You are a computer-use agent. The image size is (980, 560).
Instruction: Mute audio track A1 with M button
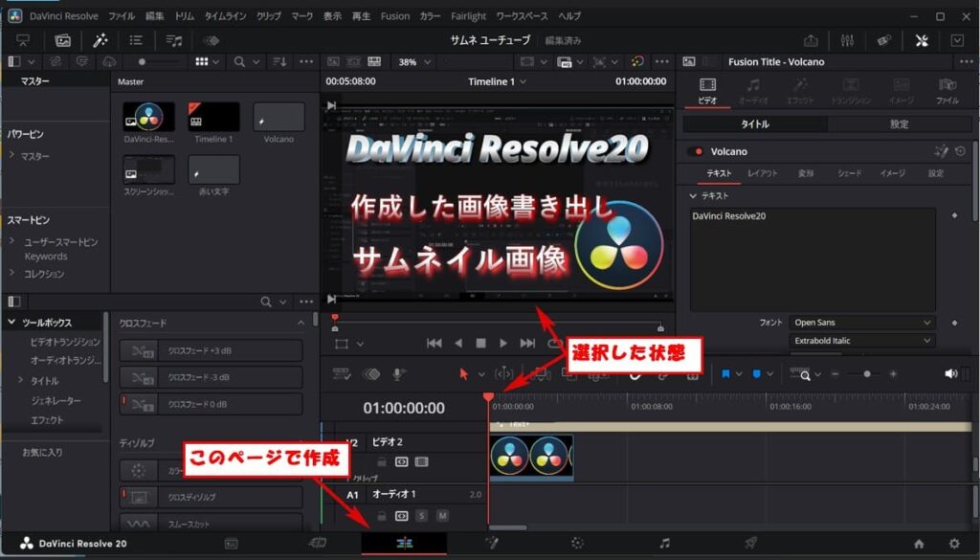click(442, 516)
